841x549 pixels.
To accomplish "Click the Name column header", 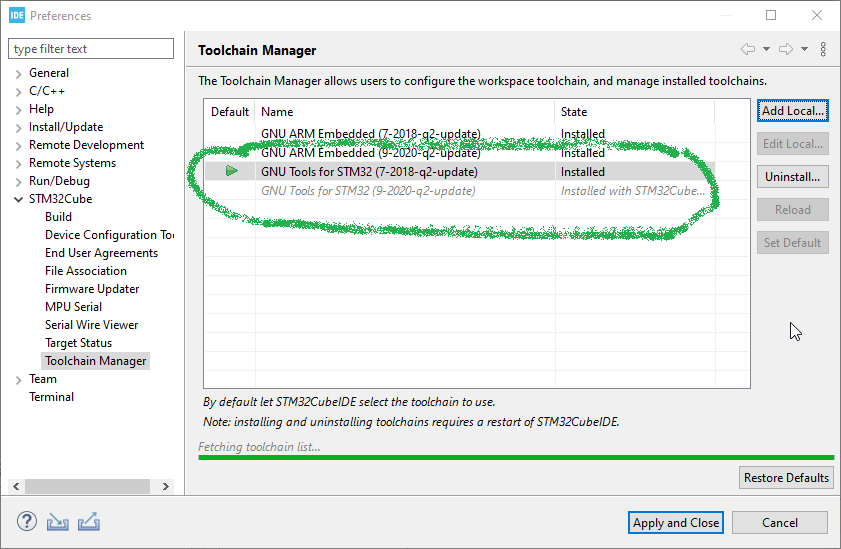I will point(405,112).
